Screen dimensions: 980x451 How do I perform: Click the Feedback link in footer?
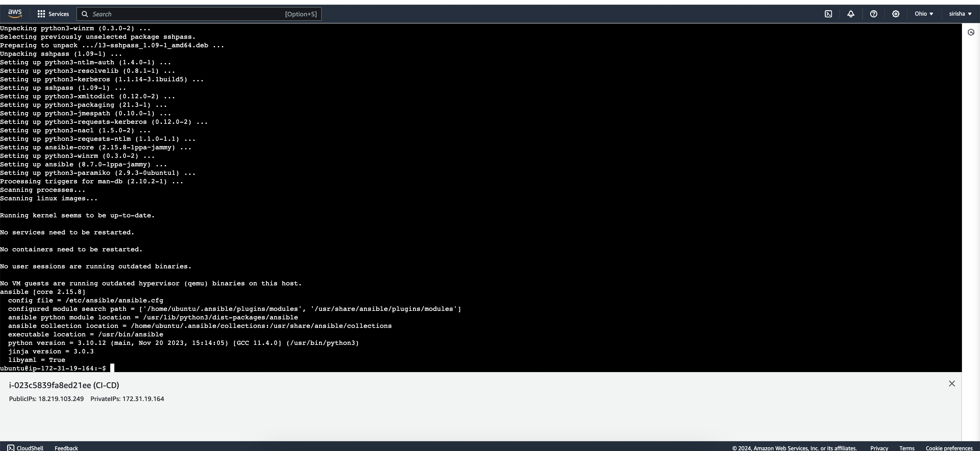pos(66,448)
